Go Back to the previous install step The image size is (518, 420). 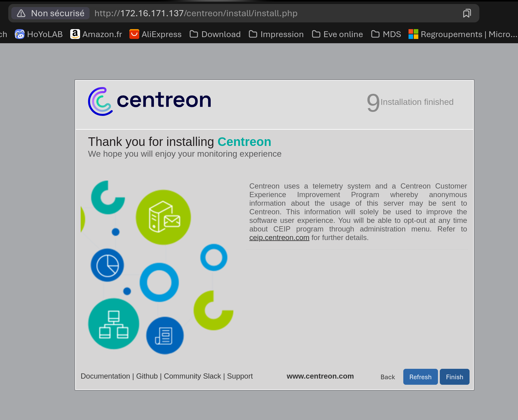click(x=388, y=377)
